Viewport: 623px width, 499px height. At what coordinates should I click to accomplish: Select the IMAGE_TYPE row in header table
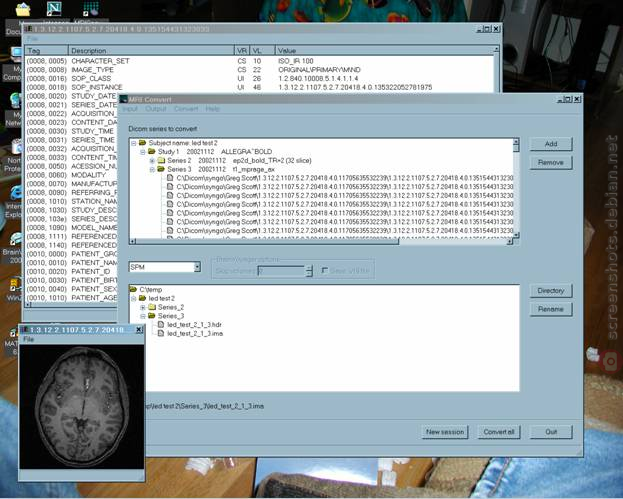259,70
